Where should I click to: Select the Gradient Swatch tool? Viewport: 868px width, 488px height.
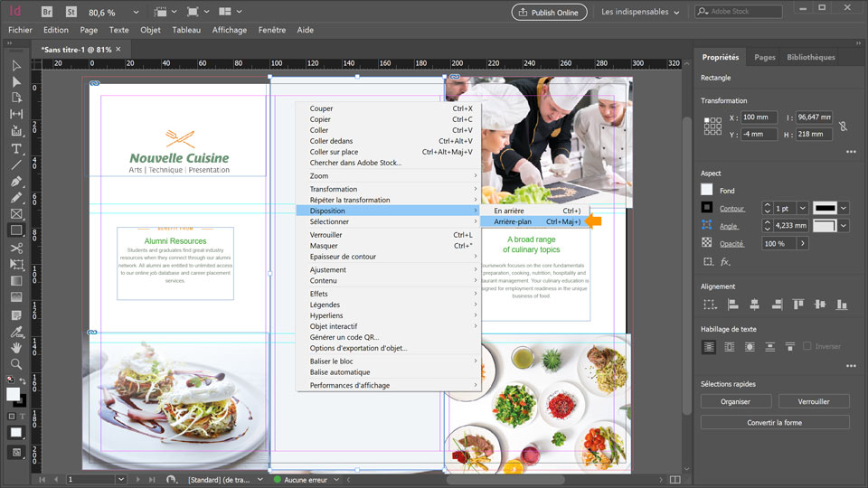point(16,281)
